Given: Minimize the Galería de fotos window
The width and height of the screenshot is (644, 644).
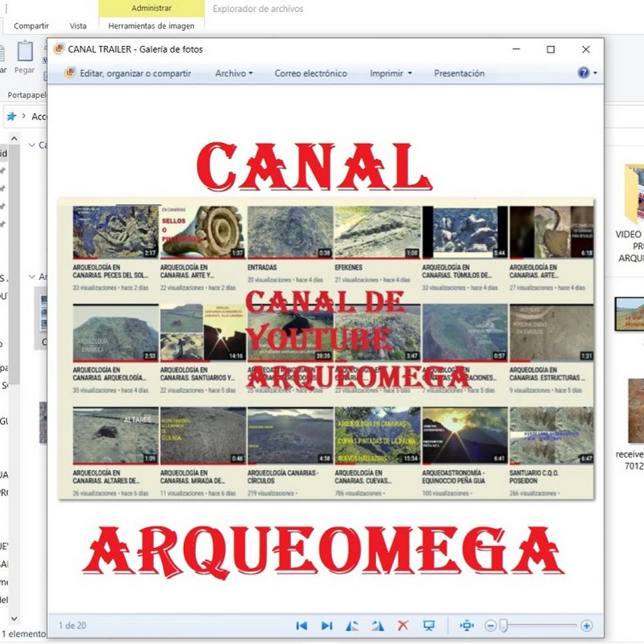Looking at the screenshot, I should pos(516,49).
